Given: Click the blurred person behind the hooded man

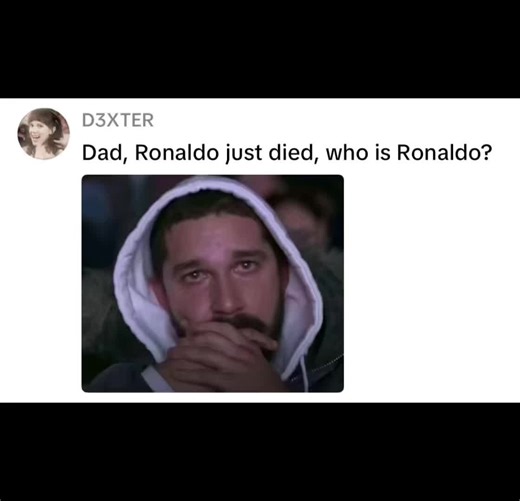Looking at the screenshot, I should (x=298, y=217).
